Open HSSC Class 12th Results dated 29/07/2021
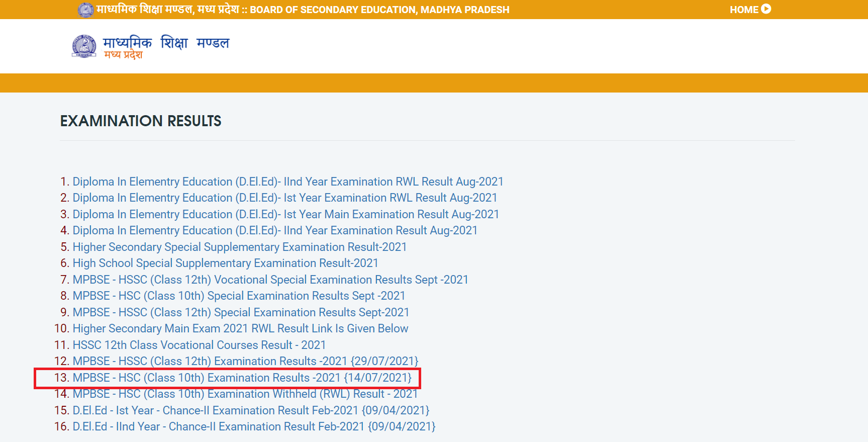 tap(245, 361)
